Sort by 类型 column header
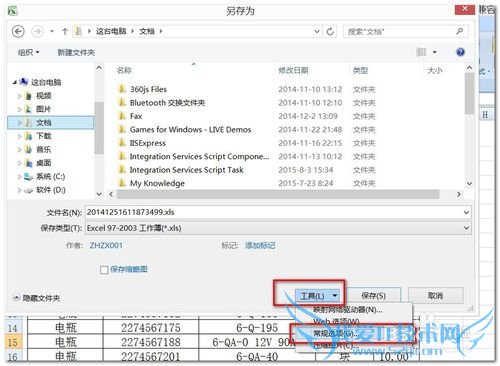The height and width of the screenshot is (366, 500). coord(360,70)
